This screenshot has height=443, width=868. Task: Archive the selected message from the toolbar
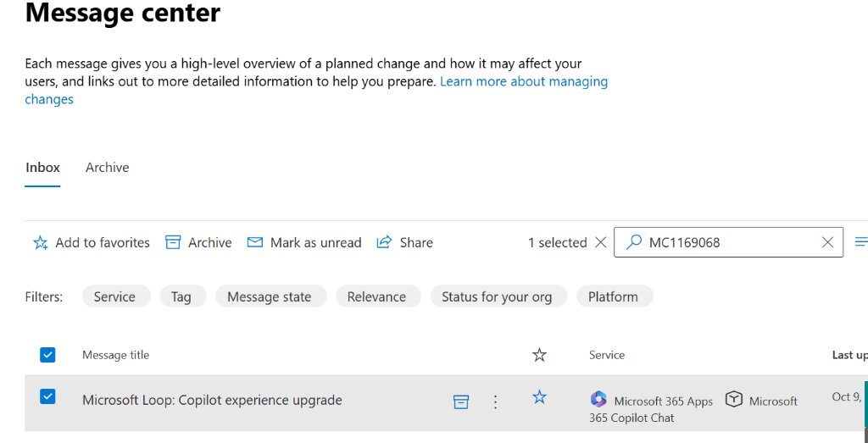pos(198,243)
